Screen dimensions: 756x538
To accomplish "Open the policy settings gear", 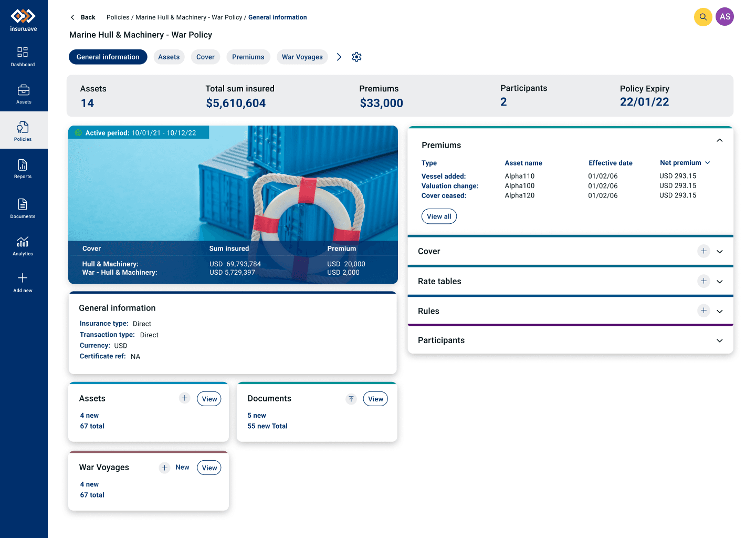I will (356, 57).
